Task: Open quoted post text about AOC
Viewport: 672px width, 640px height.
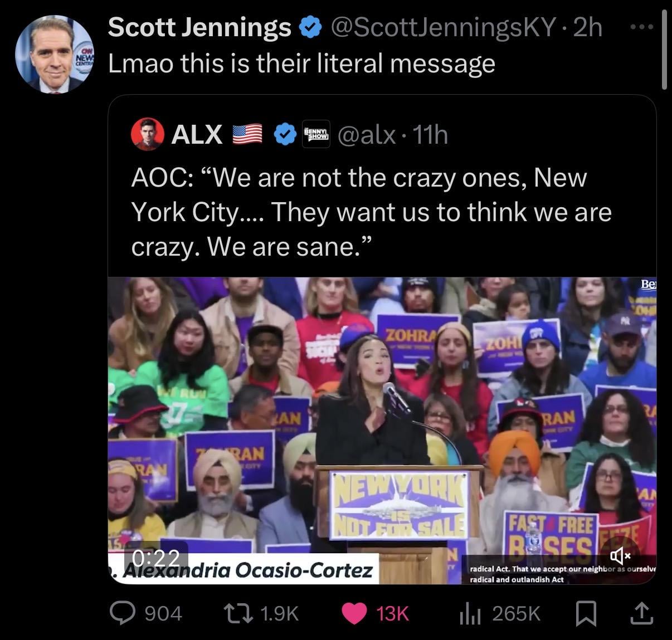Action: (x=371, y=212)
